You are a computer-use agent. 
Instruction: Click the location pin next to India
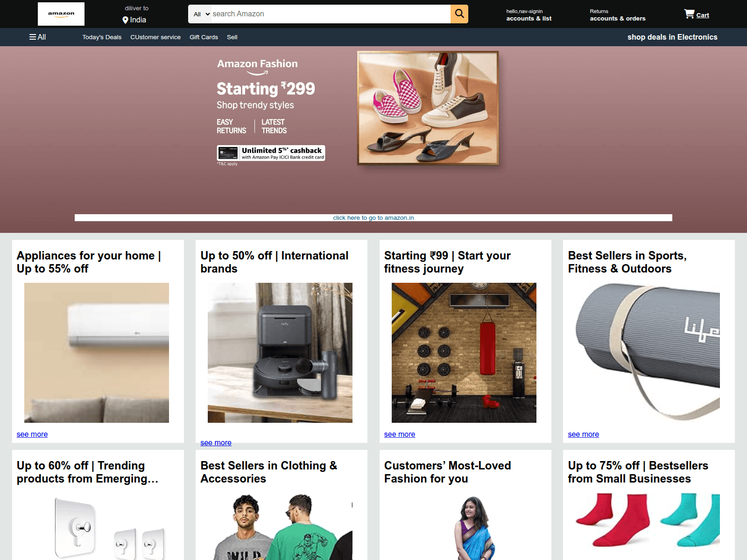[x=125, y=20]
